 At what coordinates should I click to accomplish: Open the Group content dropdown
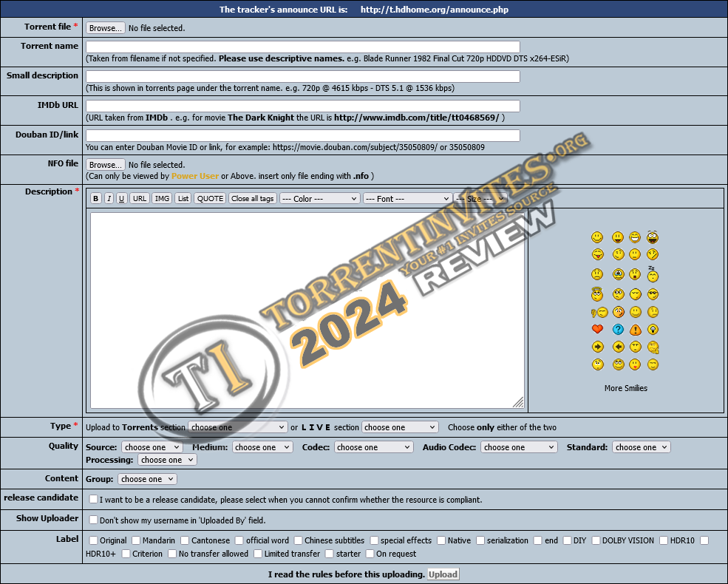pyautogui.click(x=147, y=479)
